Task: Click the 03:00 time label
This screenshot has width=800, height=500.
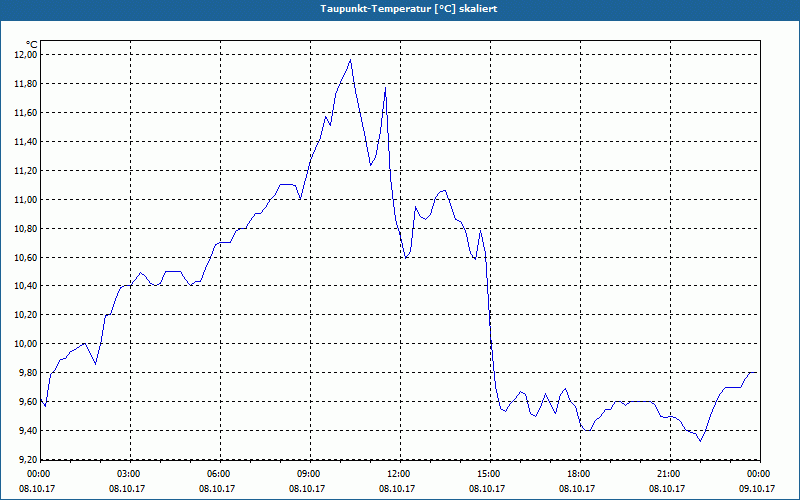Action: click(x=130, y=474)
